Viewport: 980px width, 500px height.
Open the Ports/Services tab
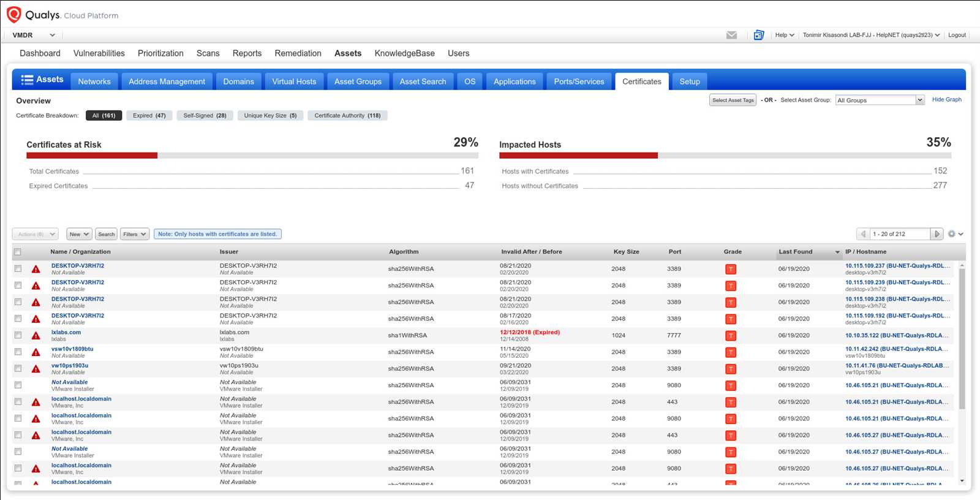579,81
